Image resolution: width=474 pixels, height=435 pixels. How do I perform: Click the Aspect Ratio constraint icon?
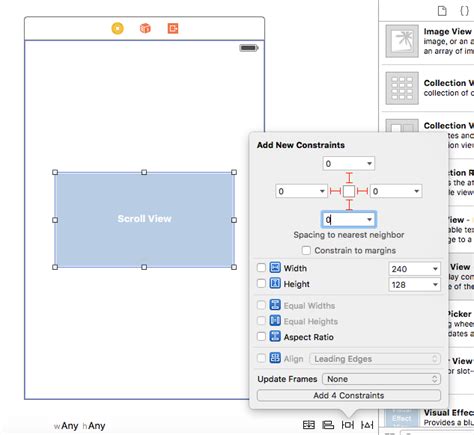(x=275, y=336)
